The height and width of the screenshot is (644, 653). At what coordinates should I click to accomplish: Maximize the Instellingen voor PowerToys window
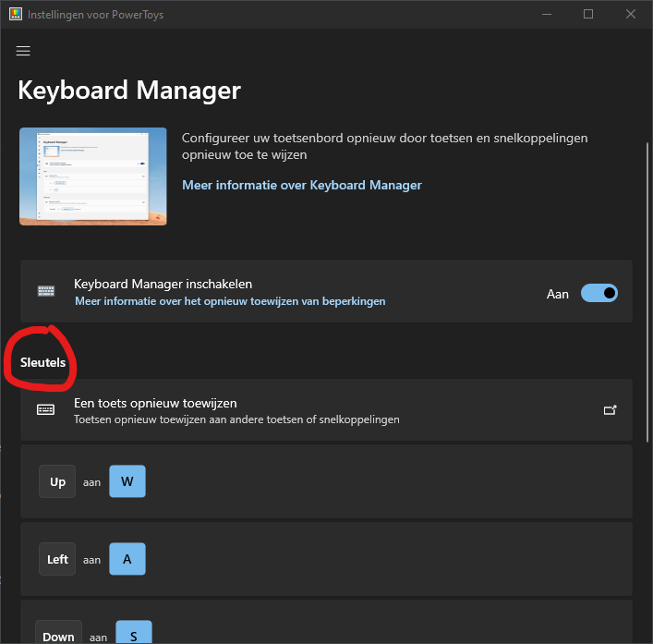(x=588, y=14)
